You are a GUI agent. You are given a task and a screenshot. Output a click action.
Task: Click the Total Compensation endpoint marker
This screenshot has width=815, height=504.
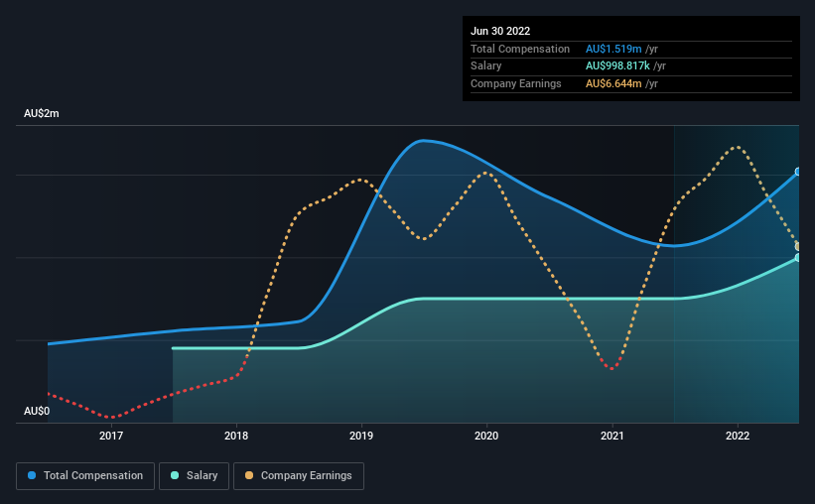pyautogui.click(x=798, y=172)
